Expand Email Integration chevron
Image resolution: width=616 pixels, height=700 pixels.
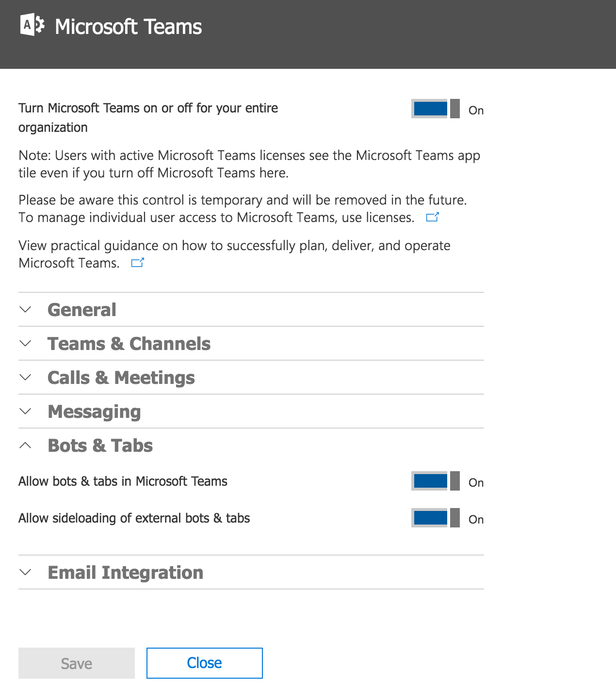(x=26, y=572)
